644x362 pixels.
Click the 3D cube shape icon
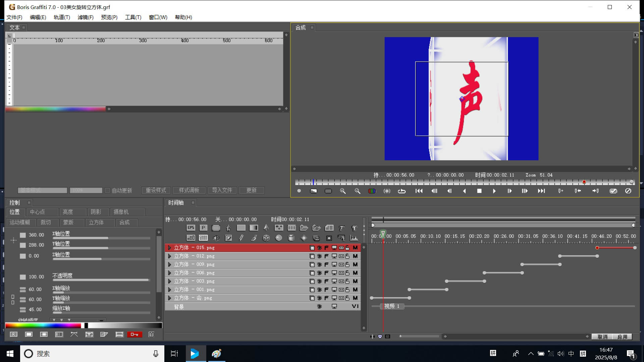(x=266, y=238)
